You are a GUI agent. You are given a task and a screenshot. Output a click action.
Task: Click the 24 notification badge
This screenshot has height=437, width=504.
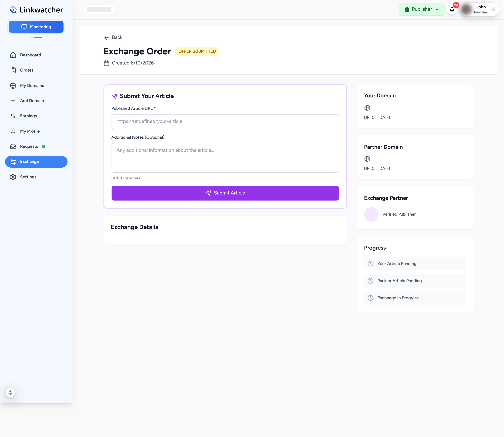pos(456,5)
